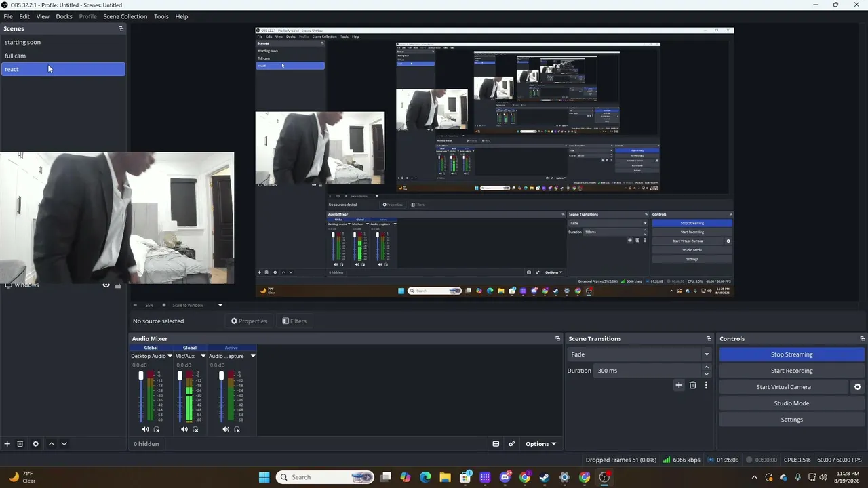868x488 pixels.
Task: Open the File menu
Action: click(x=8, y=16)
